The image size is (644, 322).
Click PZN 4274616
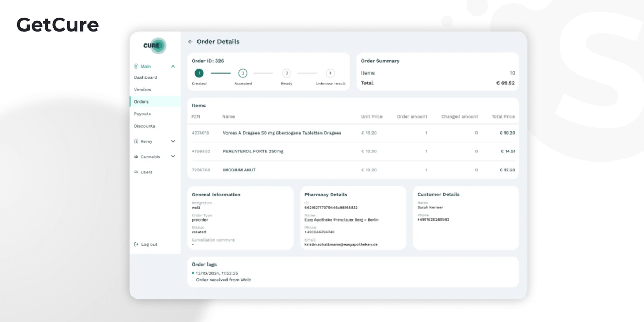201,133
